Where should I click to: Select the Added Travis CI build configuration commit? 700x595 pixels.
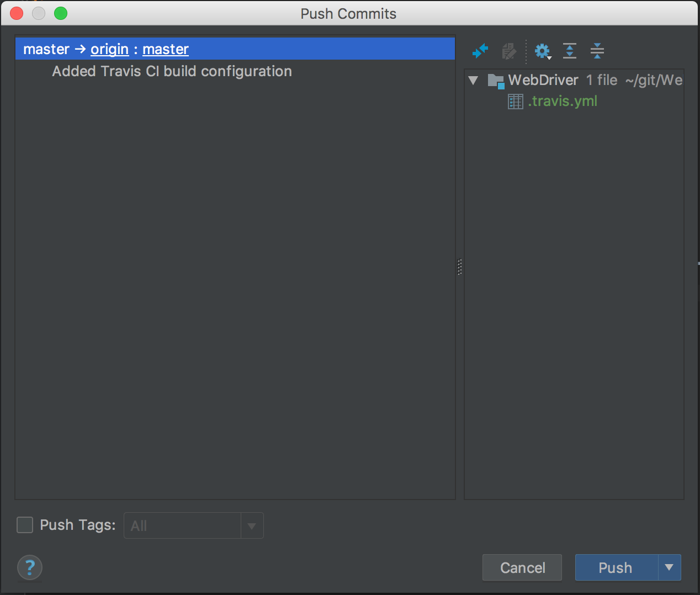pos(172,72)
